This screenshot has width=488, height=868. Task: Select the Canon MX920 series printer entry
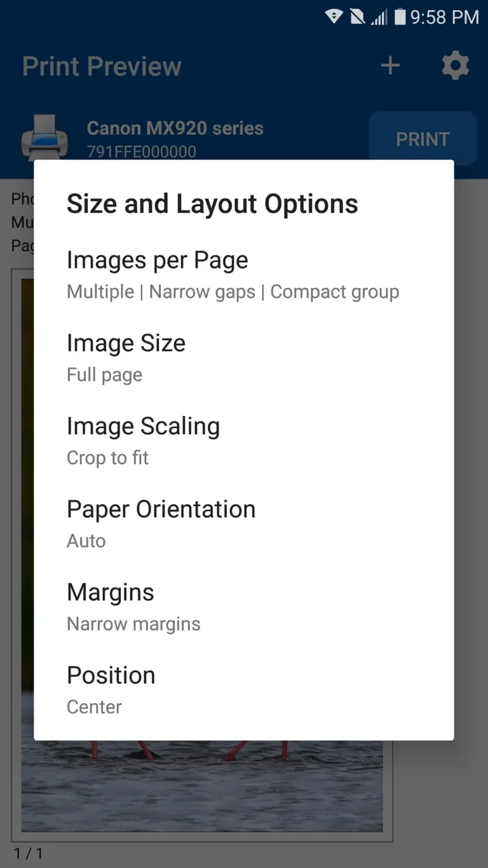click(x=174, y=128)
